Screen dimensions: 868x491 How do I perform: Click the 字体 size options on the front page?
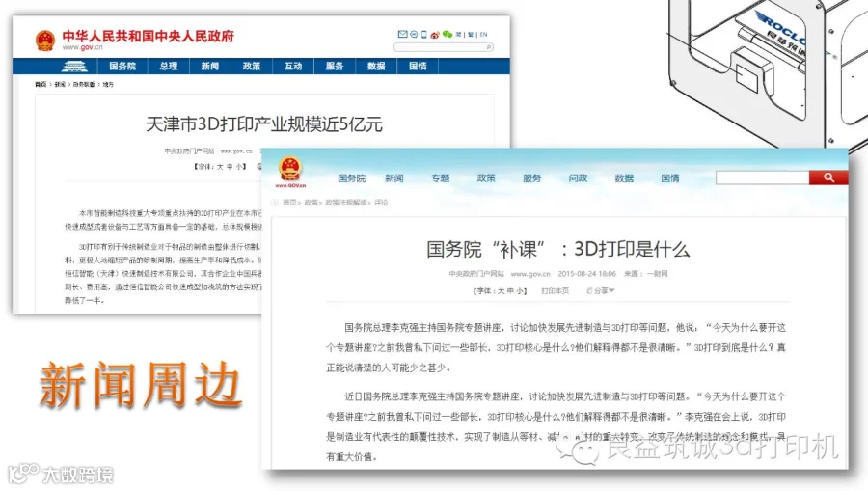pos(500,290)
